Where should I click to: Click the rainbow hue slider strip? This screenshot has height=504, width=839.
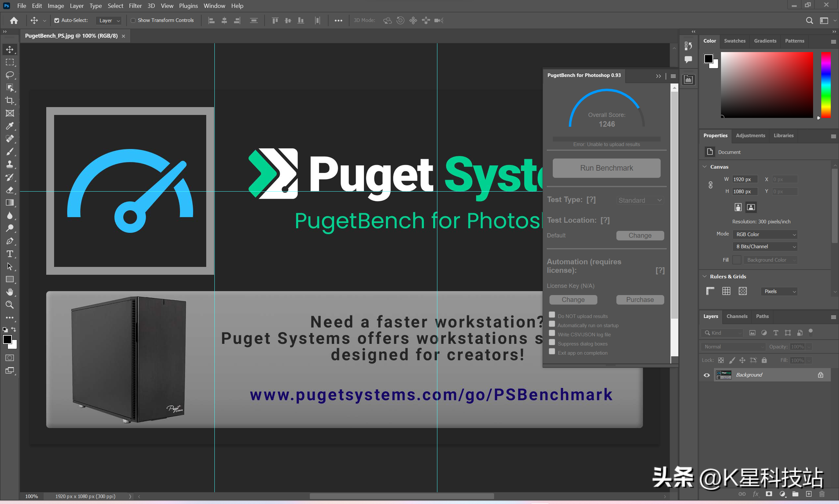826,85
